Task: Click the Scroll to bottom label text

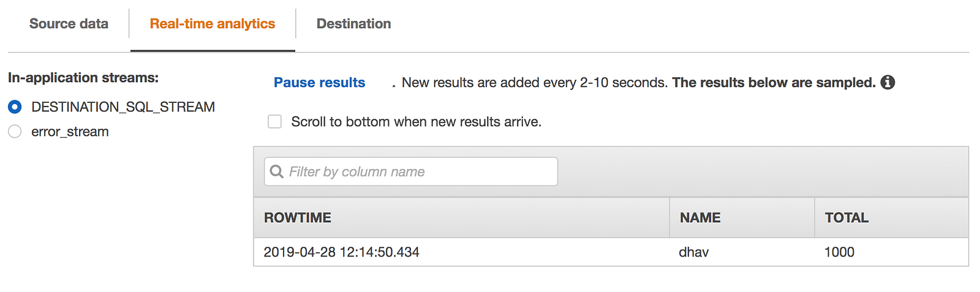Action: pos(416,122)
